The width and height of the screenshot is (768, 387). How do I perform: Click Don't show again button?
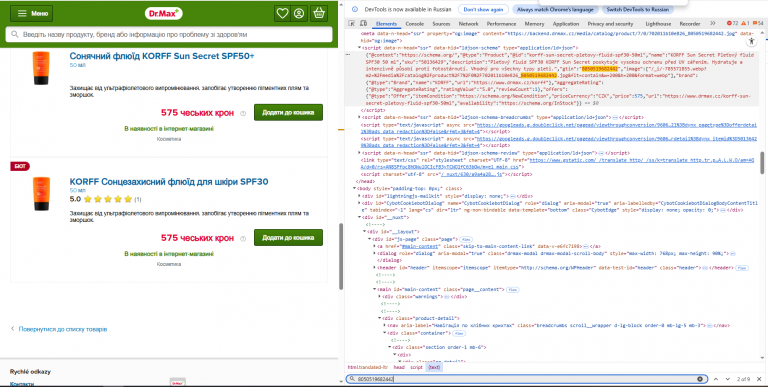click(482, 9)
